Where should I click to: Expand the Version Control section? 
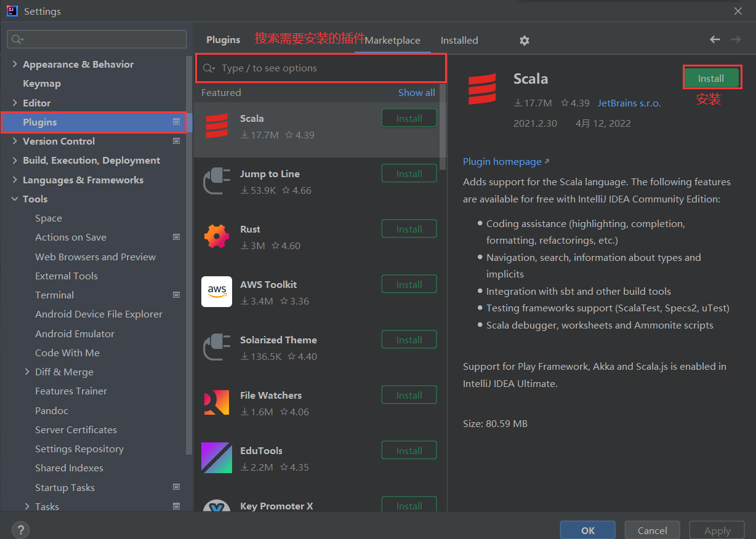[x=15, y=141]
